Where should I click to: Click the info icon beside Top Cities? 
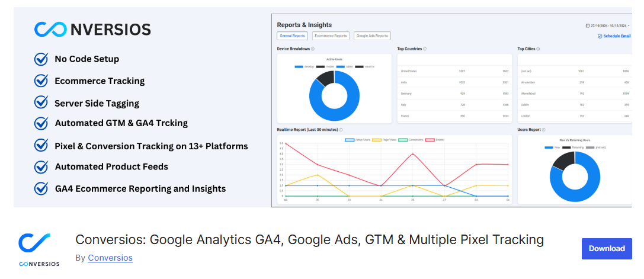point(538,49)
